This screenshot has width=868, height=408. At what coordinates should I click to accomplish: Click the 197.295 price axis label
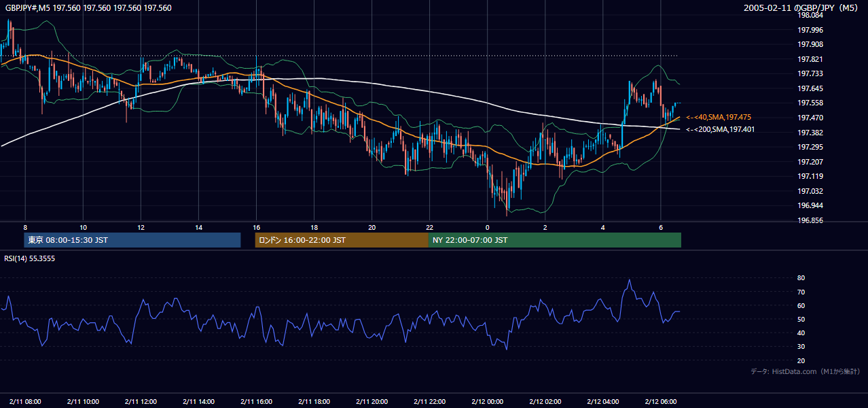[810, 147]
